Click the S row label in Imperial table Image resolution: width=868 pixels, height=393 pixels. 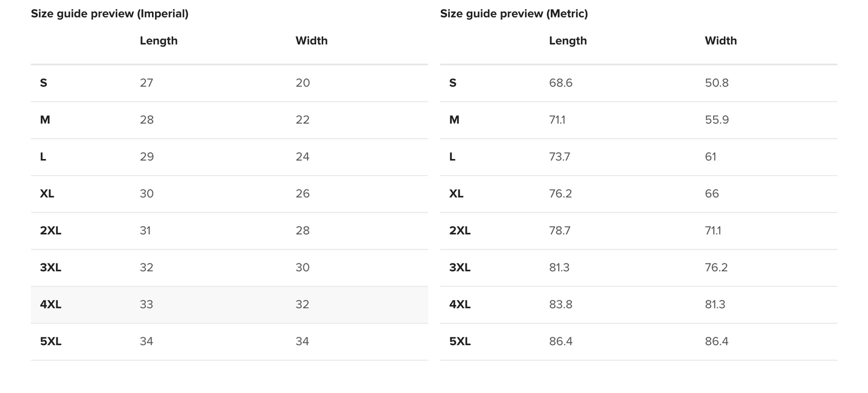pyautogui.click(x=43, y=83)
